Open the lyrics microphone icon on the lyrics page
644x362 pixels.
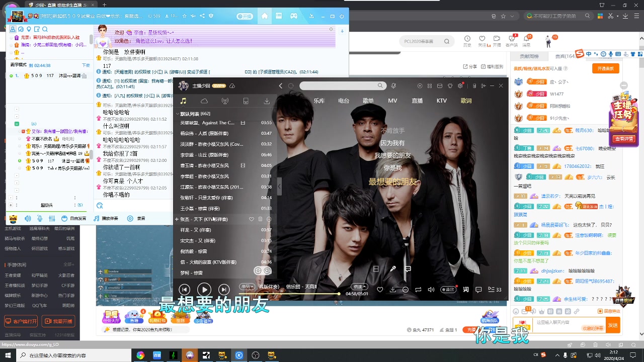click(393, 269)
